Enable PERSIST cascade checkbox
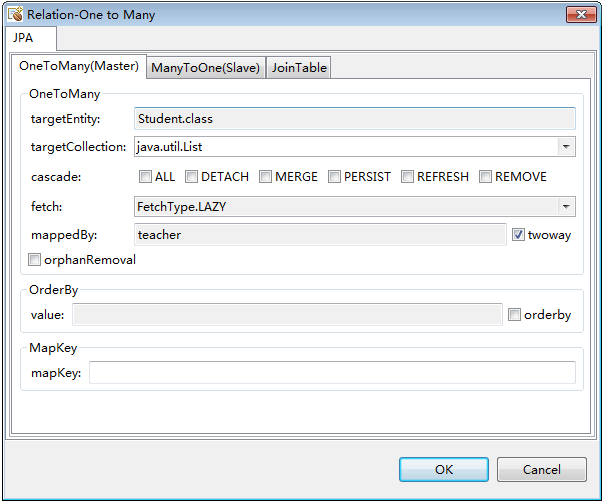This screenshot has height=504, width=606. (x=334, y=177)
